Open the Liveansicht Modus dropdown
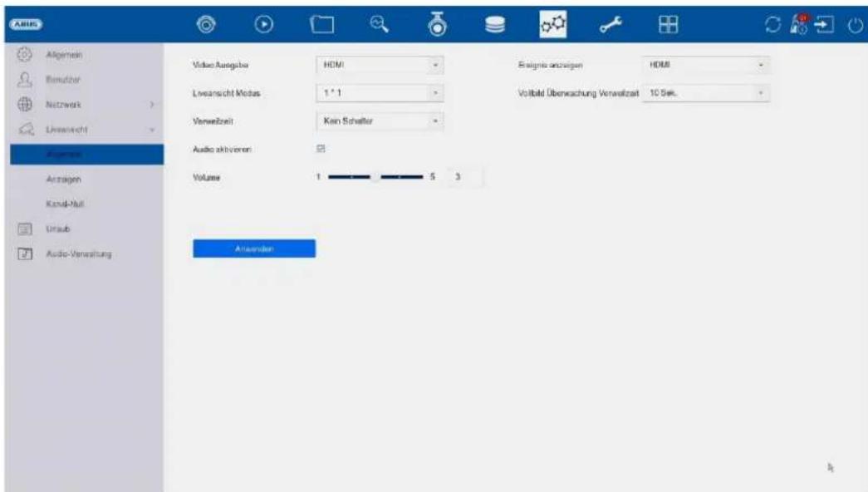Screen dimensions: 868x492 click(380, 93)
